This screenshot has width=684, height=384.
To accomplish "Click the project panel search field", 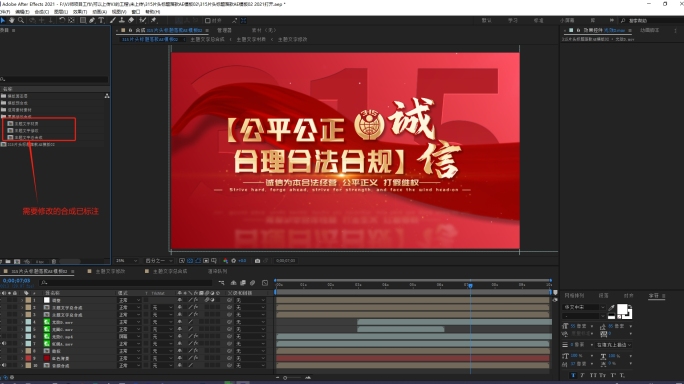I will tap(54, 79).
